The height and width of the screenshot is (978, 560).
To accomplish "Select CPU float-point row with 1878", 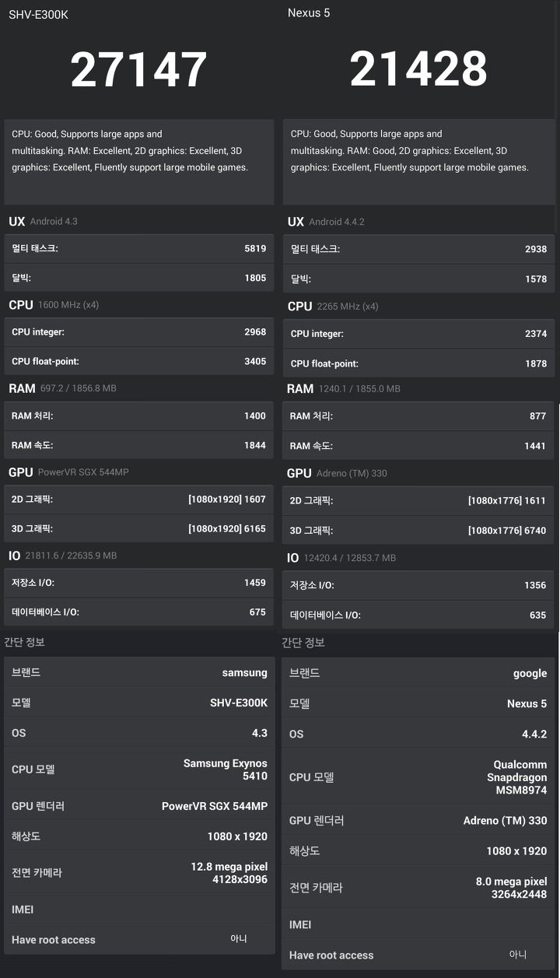I will 418,363.
